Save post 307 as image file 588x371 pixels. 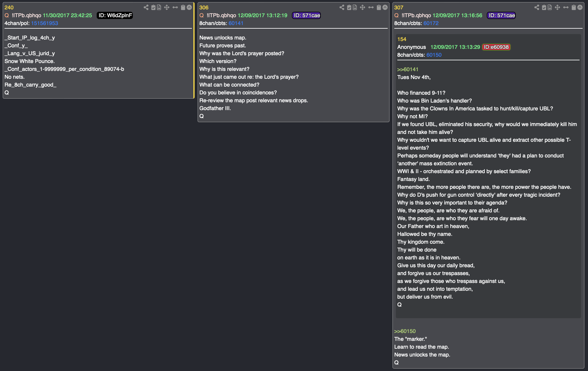point(550,7)
